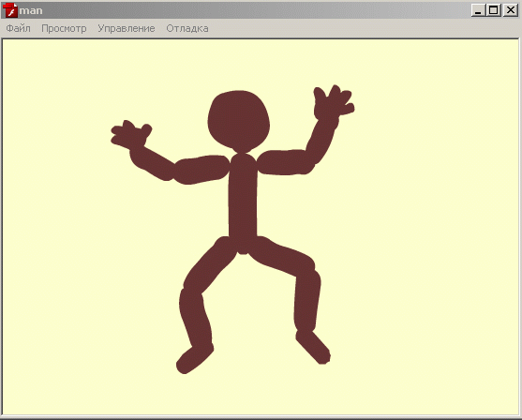Open the Просмотр menu
This screenshot has width=522, height=420.
click(x=64, y=29)
